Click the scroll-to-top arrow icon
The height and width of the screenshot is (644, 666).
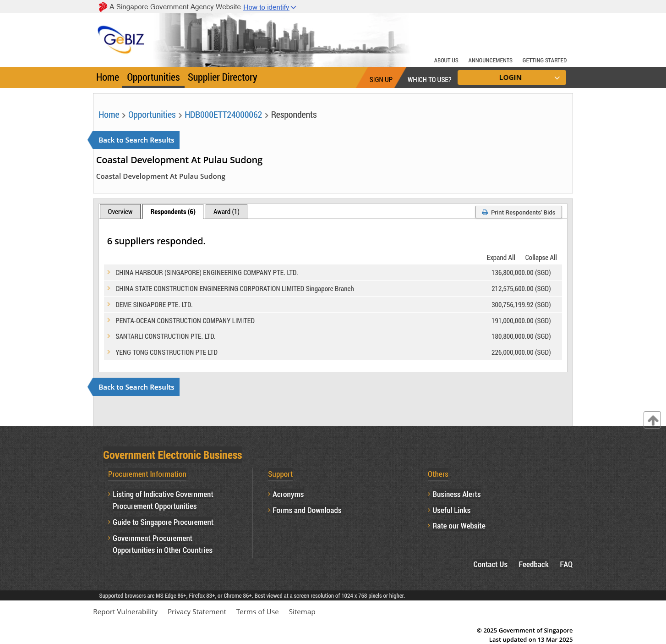click(652, 419)
